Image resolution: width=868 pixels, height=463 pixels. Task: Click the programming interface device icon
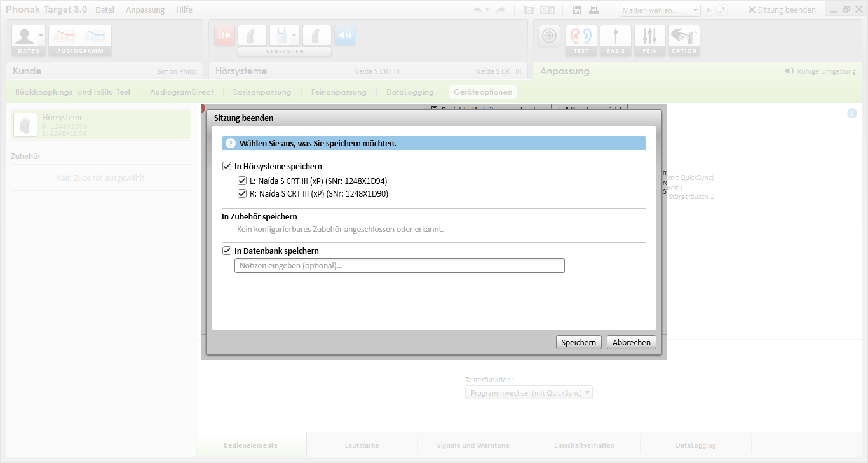point(280,36)
